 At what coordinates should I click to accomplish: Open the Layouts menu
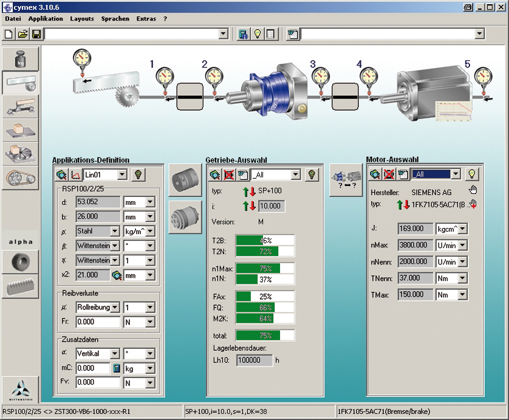[82, 18]
